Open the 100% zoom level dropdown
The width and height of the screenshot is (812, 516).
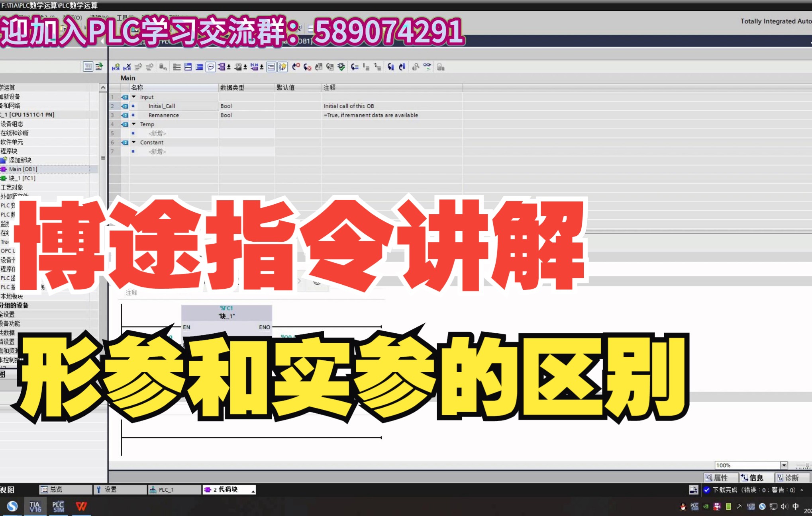click(x=784, y=465)
